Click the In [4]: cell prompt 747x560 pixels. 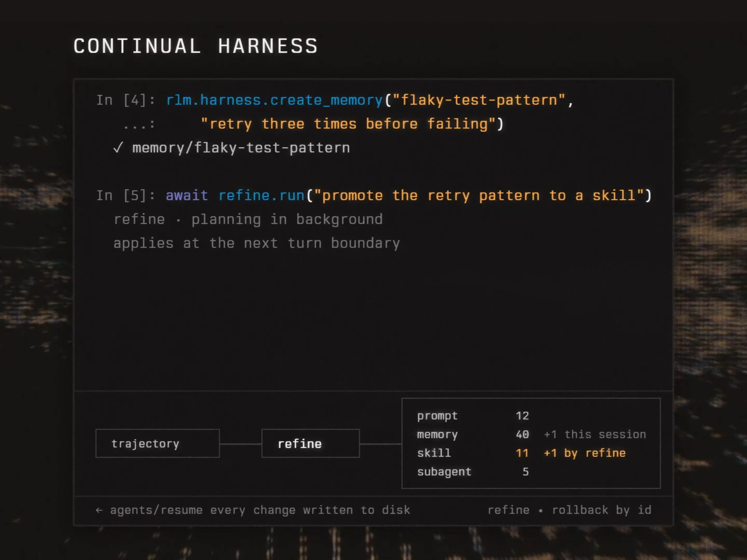pyautogui.click(x=126, y=100)
